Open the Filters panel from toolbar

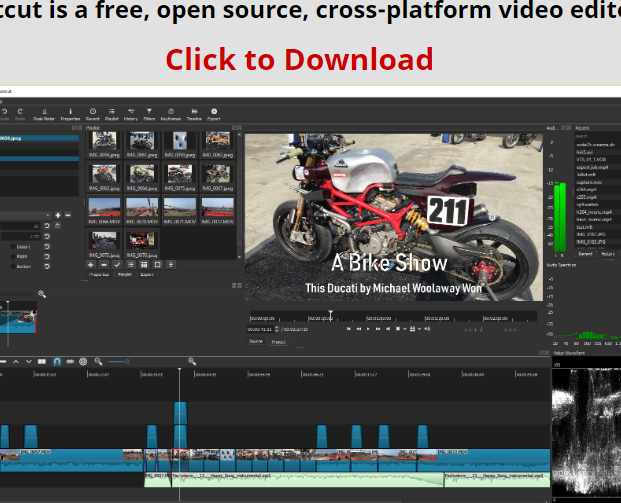(149, 114)
